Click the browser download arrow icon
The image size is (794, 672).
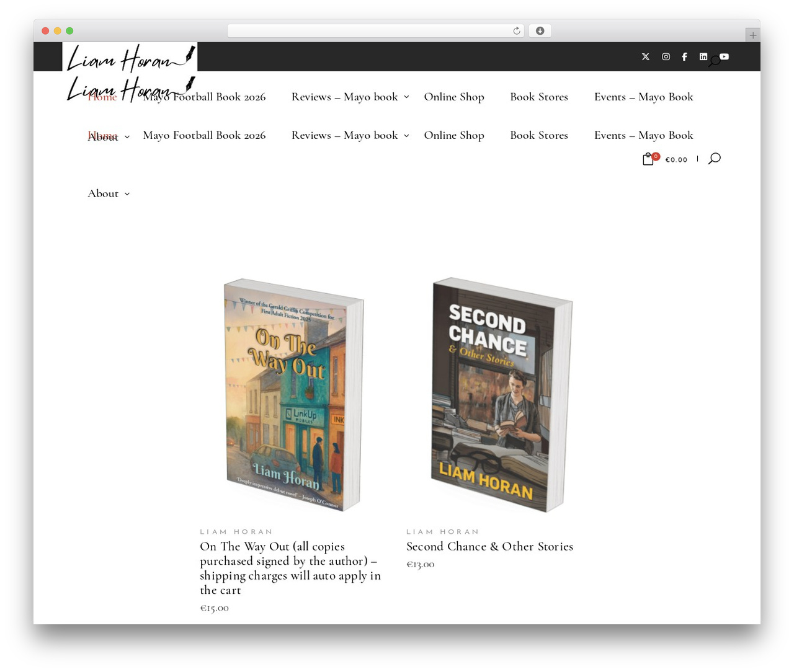(x=540, y=31)
